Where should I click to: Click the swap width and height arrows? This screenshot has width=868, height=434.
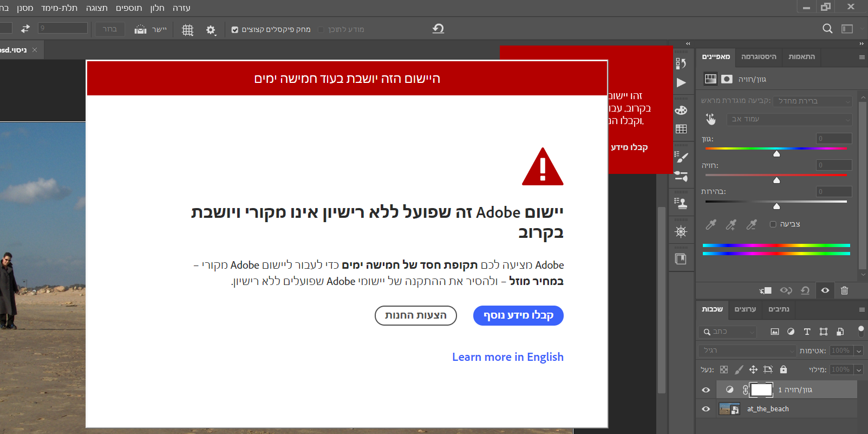tap(25, 29)
